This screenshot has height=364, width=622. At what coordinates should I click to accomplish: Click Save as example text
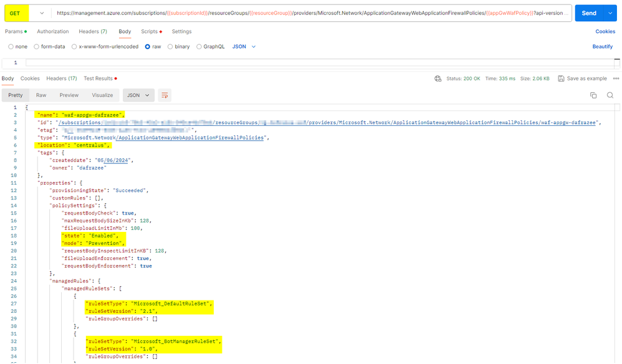[x=586, y=79]
